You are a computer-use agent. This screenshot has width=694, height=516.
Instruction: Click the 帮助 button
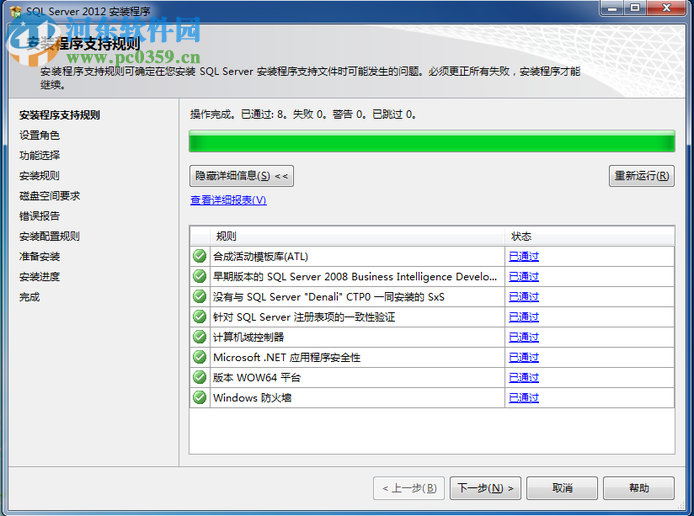pyautogui.click(x=639, y=488)
